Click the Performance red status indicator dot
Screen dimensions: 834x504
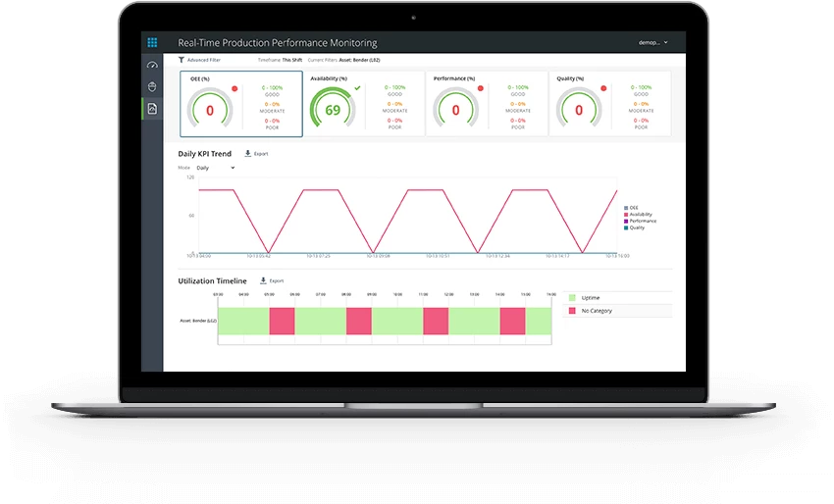481,88
